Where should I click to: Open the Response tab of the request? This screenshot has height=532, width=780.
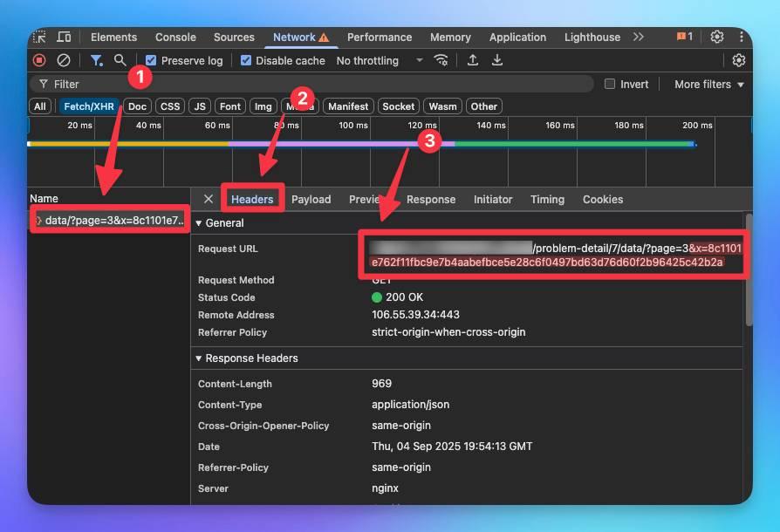click(x=431, y=200)
